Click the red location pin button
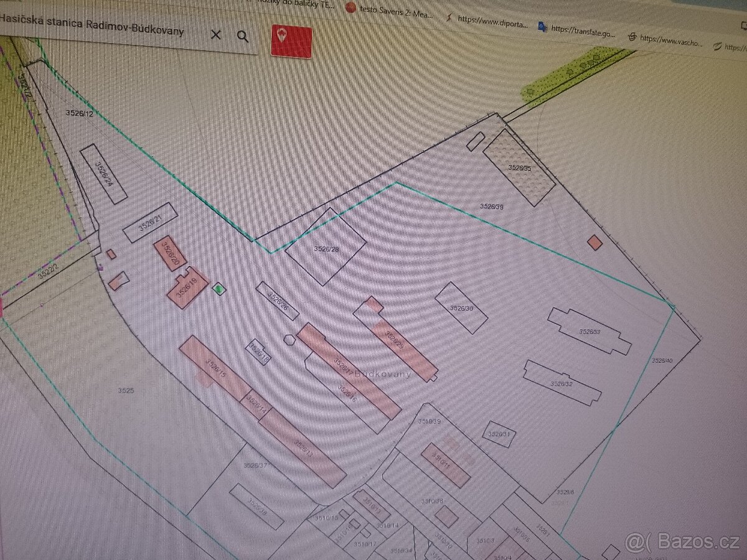This screenshot has width=747, height=560. [x=291, y=41]
